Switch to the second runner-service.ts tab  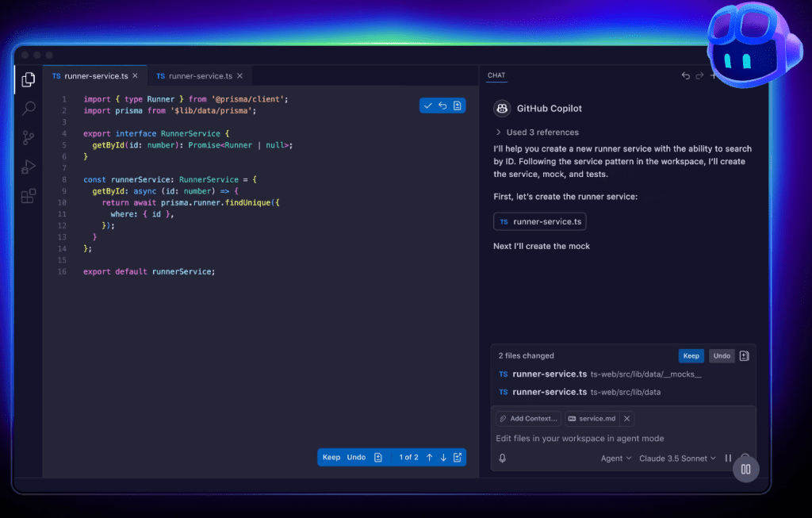[x=194, y=76]
